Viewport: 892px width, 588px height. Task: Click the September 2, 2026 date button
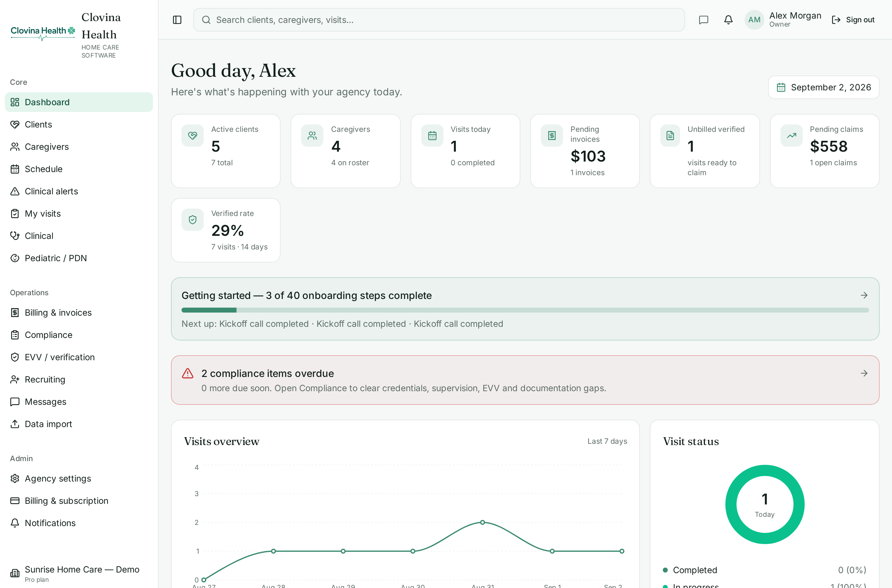pos(823,87)
